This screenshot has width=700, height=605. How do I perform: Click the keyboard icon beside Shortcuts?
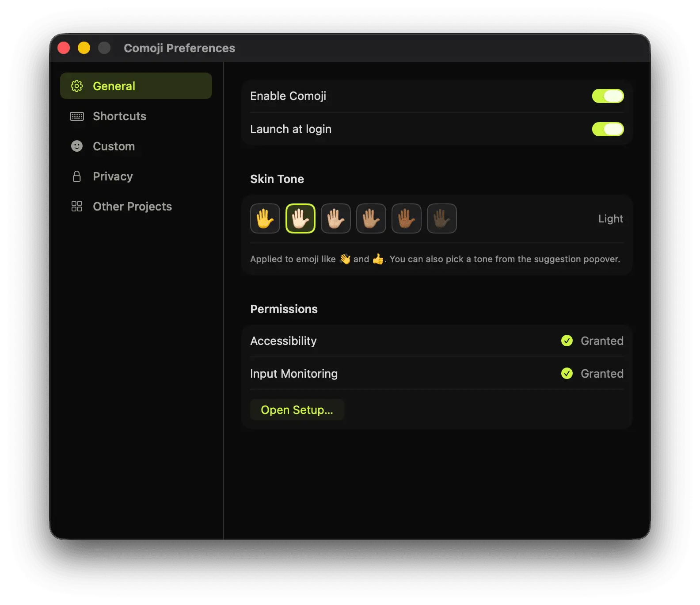[x=77, y=116]
